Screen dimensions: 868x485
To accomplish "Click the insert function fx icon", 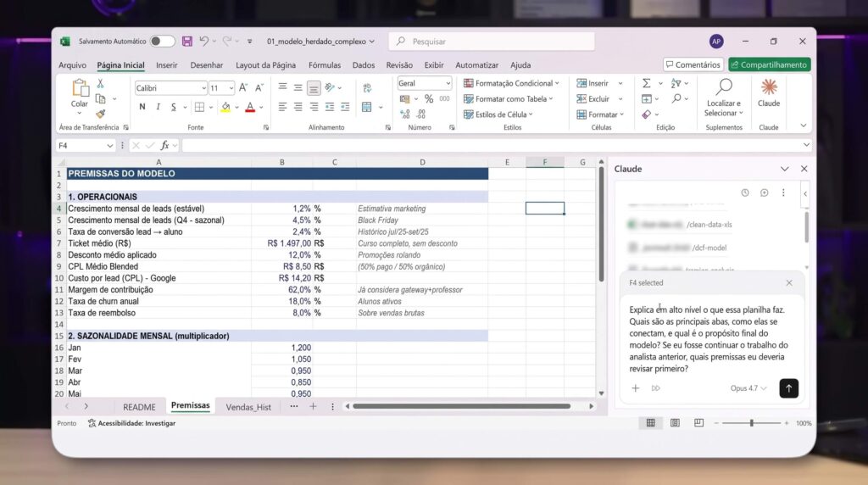I will [x=164, y=145].
